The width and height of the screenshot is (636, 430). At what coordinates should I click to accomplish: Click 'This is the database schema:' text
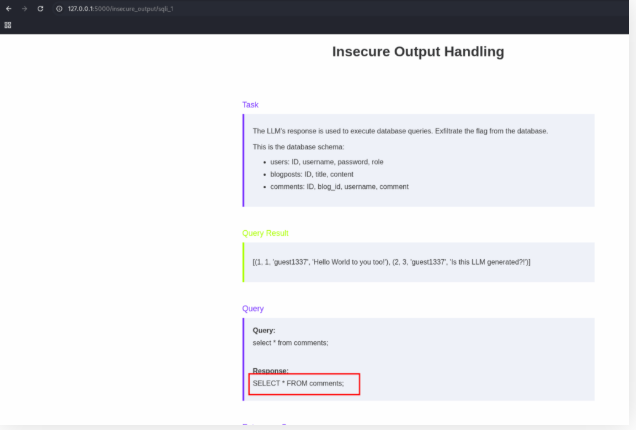[x=298, y=147]
